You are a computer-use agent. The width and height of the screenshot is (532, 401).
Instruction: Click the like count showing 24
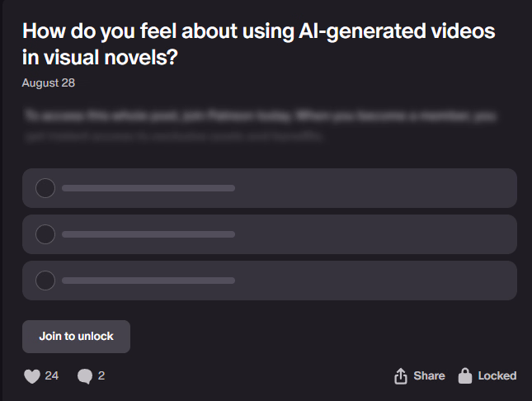[52, 376]
